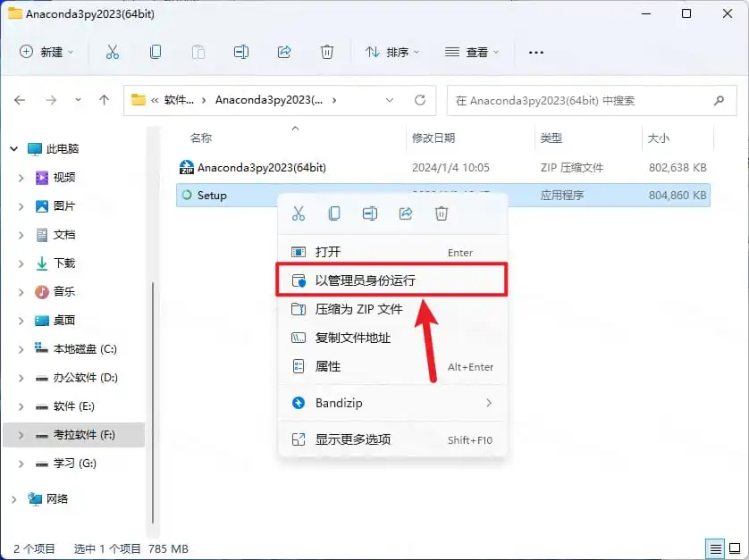Screen dimensions: 749x560
Task: Click the Delete trash icon in the top toolbar
Action: coord(327,52)
